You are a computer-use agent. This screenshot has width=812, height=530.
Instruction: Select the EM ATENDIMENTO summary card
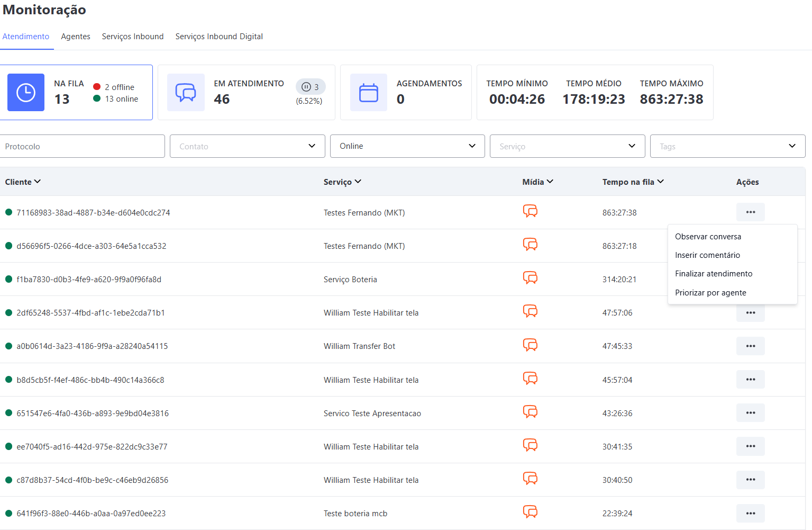(x=247, y=93)
